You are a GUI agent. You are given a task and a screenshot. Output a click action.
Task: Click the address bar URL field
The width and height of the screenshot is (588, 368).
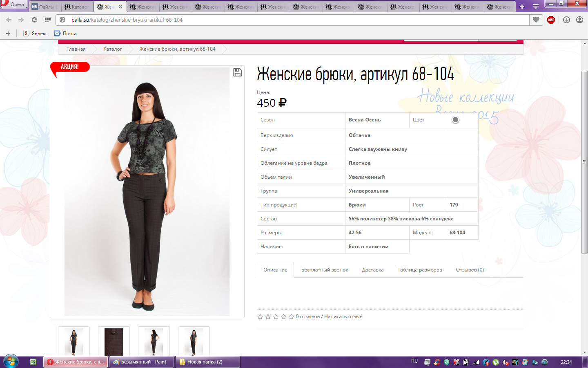click(286, 20)
